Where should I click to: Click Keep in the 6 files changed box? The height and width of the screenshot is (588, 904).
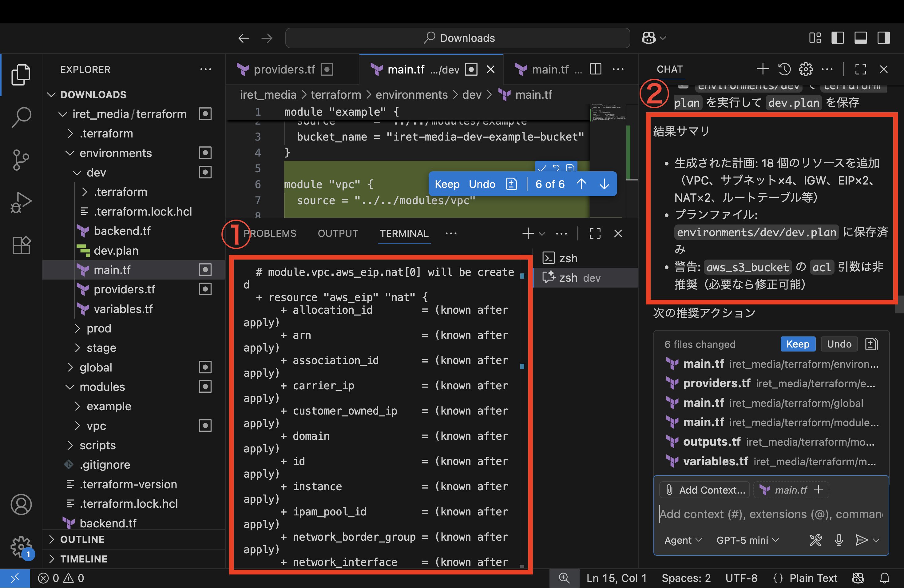coord(798,344)
